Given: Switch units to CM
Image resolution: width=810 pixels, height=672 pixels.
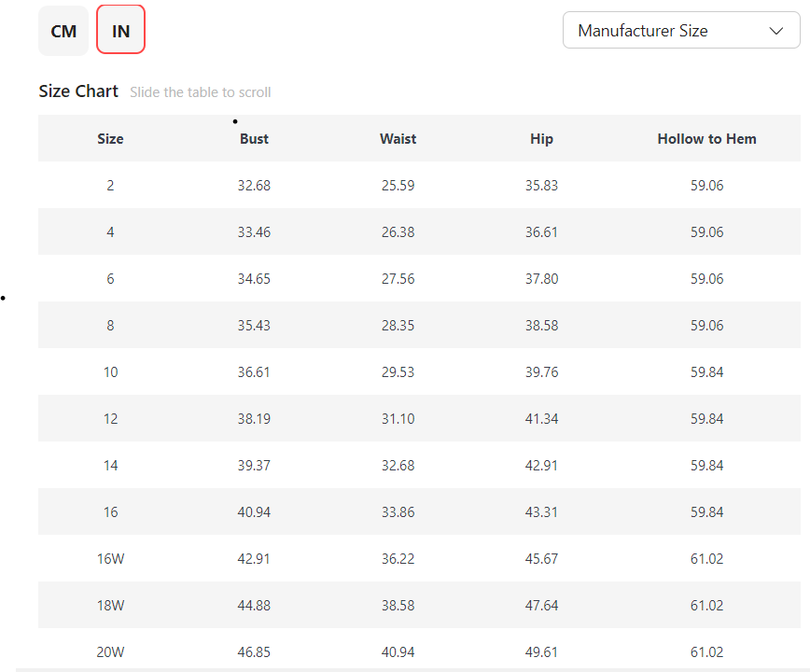Looking at the screenshot, I should [63, 31].
